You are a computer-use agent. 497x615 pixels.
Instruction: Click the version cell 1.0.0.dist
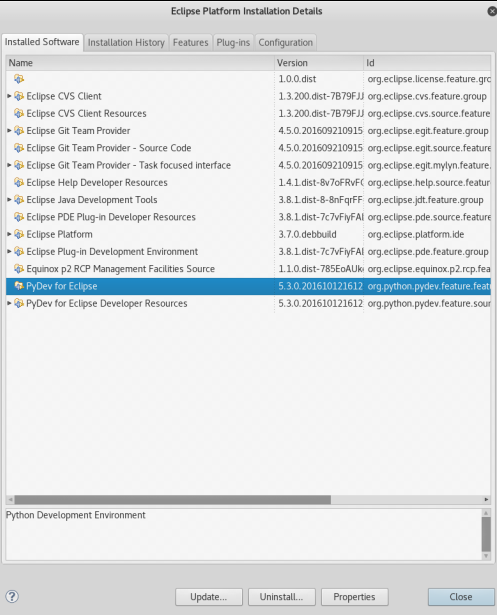coord(297,79)
